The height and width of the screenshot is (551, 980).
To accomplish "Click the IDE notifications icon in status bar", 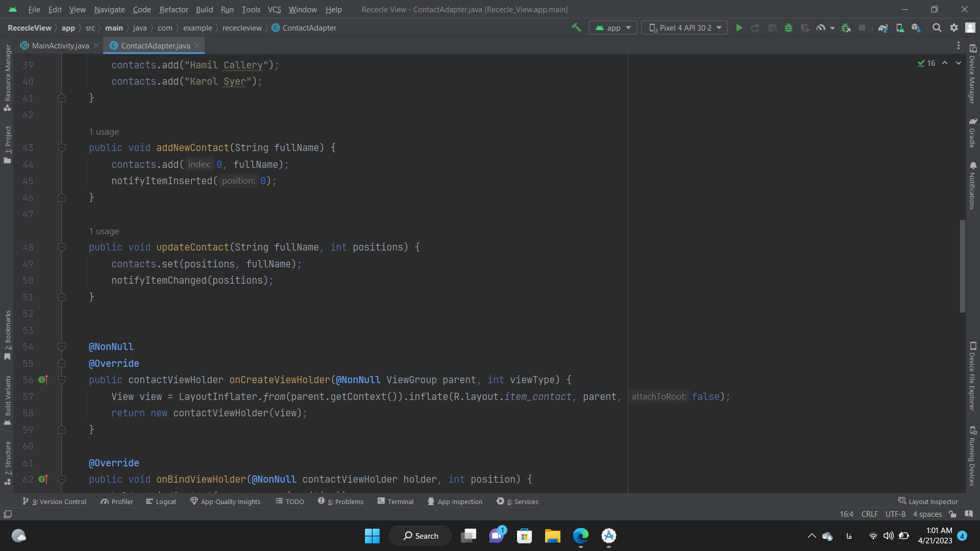I will [969, 514].
